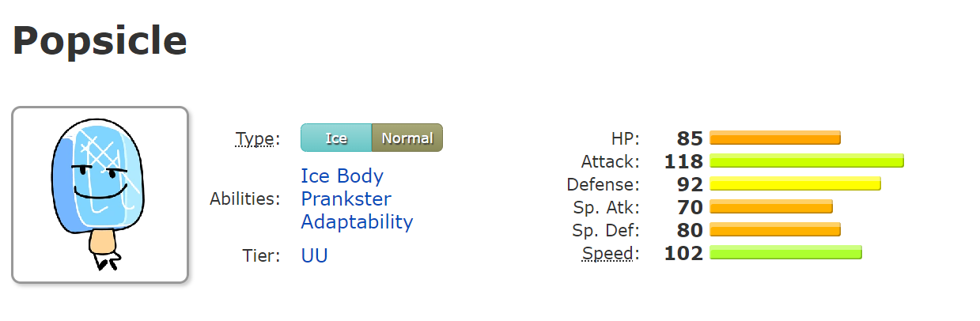Select the Normal type badge

(x=407, y=138)
